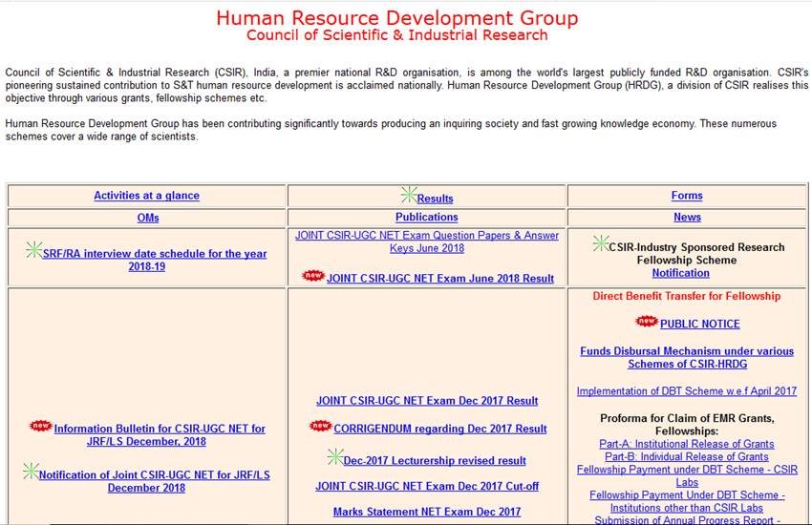Open Fellowship Payment Institutions other than CSIR Labs
Screen dimensions: 812x525
(x=687, y=501)
